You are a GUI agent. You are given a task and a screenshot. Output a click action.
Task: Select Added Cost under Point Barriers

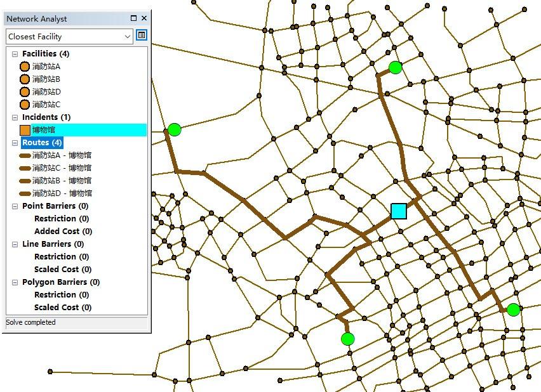[x=62, y=231]
